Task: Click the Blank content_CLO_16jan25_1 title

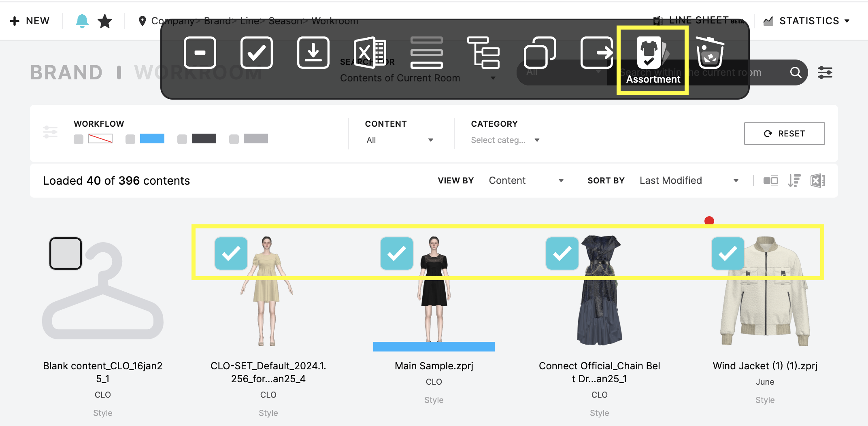Action: (x=103, y=372)
